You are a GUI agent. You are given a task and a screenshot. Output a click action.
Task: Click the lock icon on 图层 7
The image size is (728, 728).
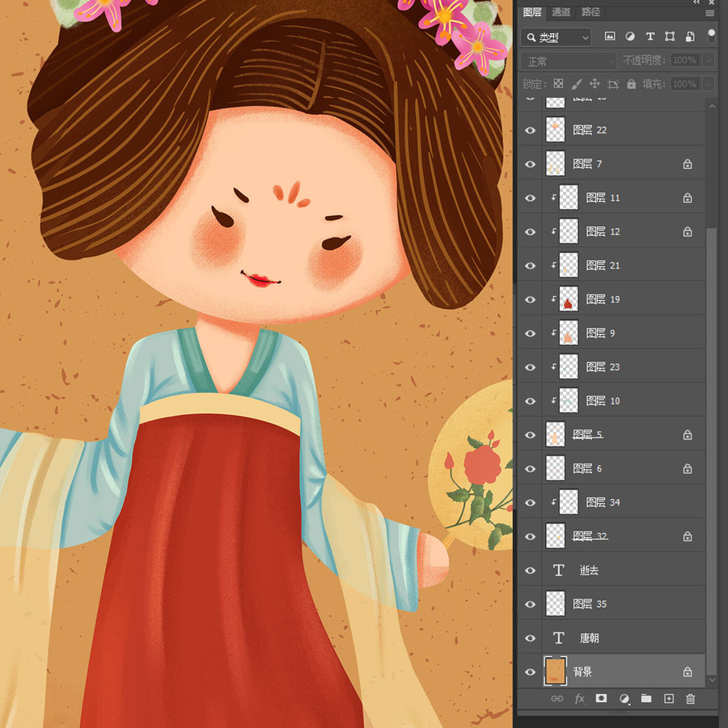[688, 164]
